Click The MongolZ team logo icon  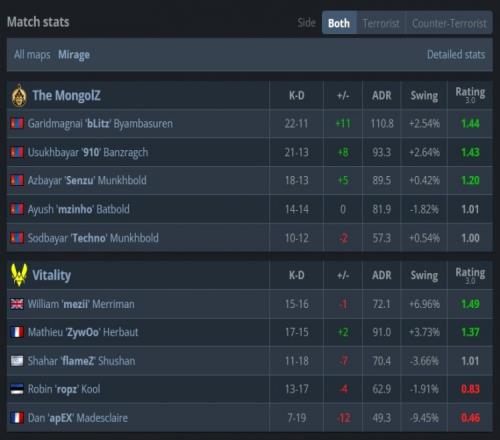19,96
